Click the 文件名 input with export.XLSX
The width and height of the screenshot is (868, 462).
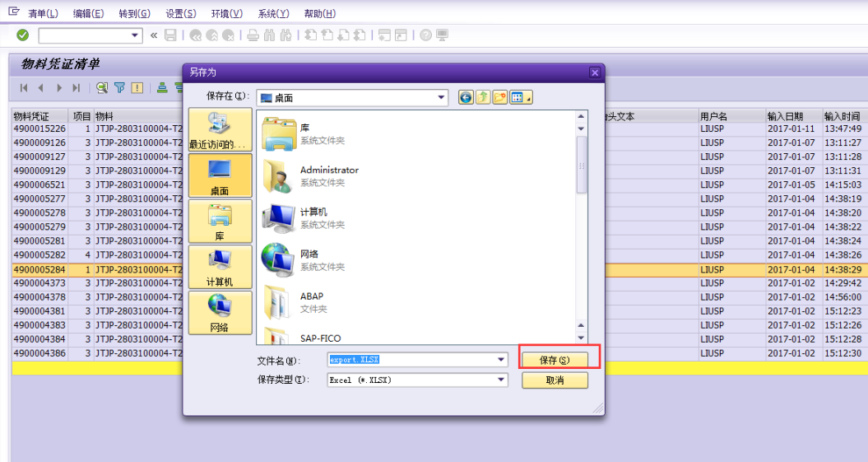[x=411, y=360]
